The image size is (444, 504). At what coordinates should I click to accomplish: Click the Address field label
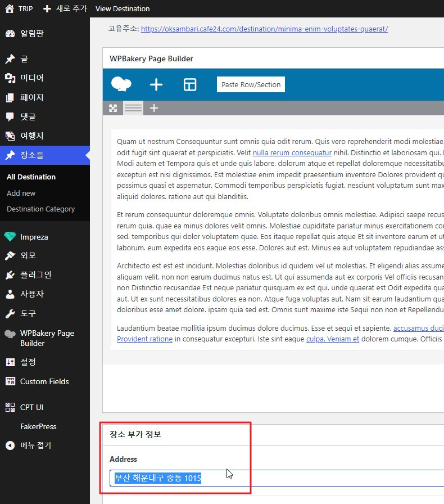tap(124, 459)
